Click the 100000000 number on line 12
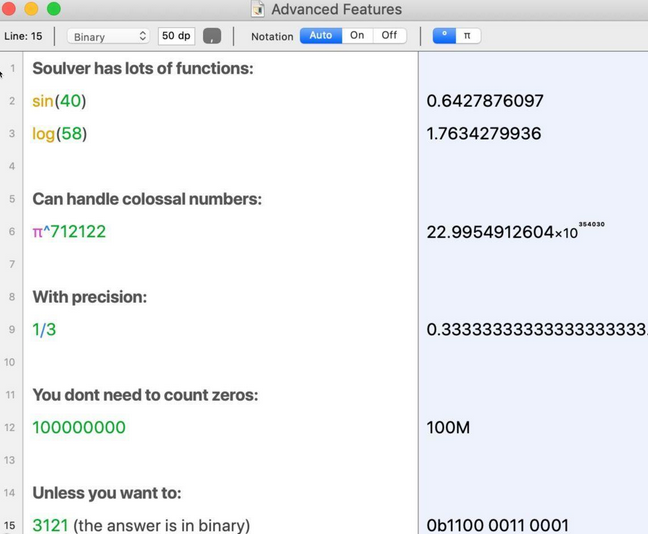This screenshot has width=648, height=534. [79, 427]
